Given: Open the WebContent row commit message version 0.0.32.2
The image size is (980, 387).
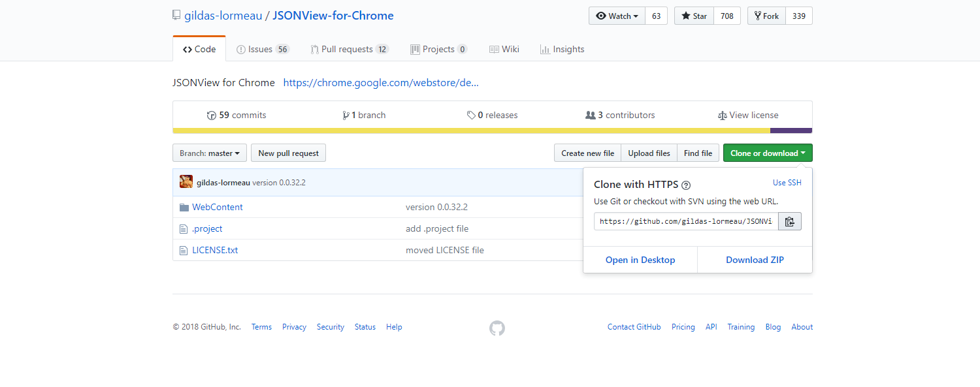Looking at the screenshot, I should tap(436, 207).
